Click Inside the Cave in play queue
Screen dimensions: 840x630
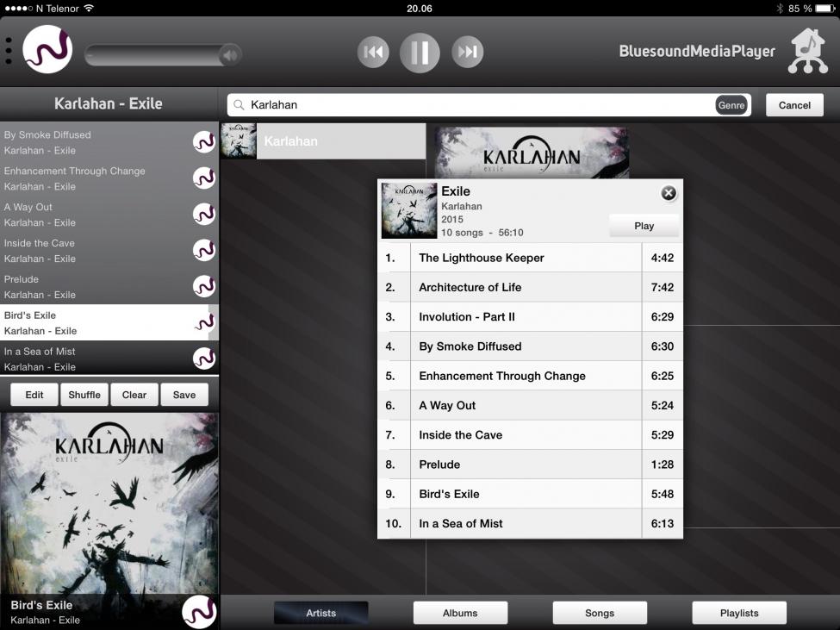pos(109,250)
